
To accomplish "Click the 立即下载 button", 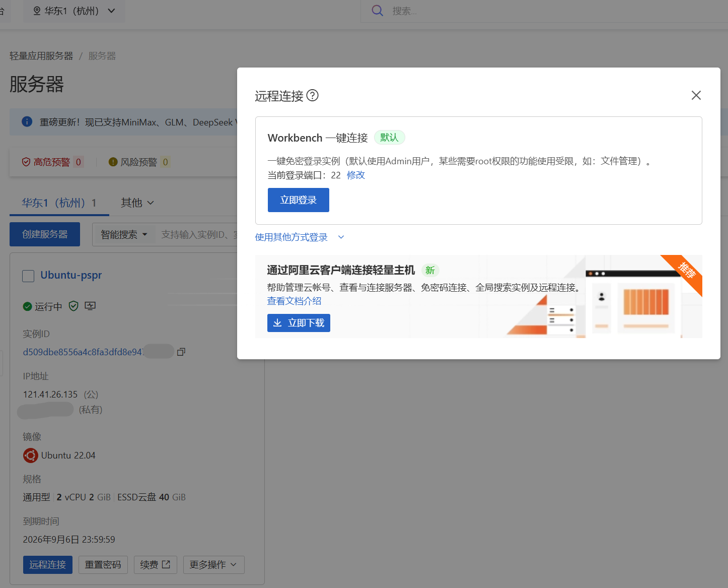I will (299, 323).
